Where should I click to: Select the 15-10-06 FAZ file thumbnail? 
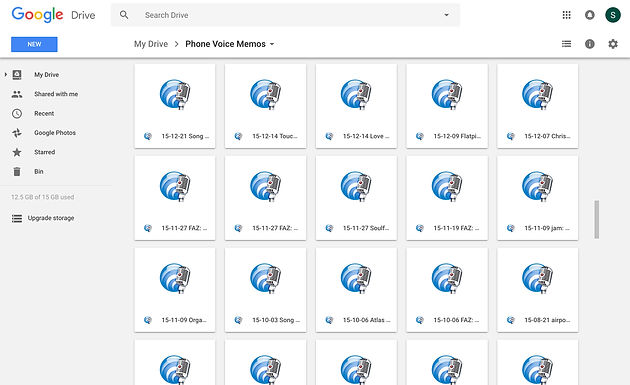[447, 279]
